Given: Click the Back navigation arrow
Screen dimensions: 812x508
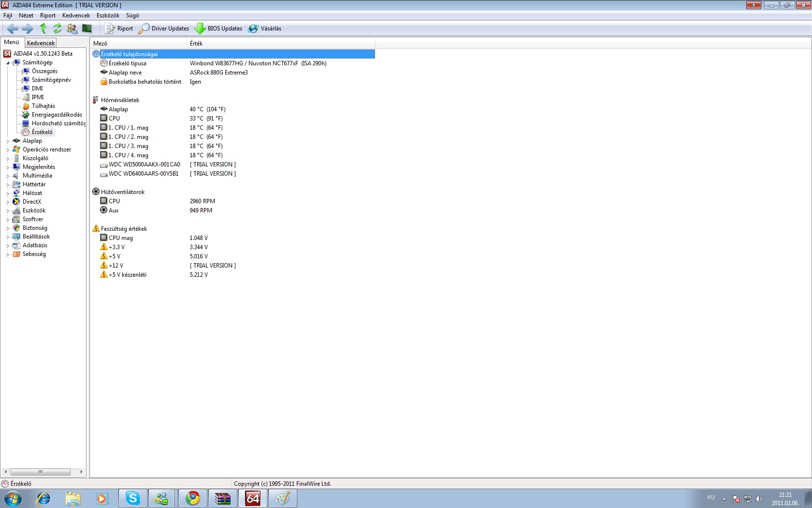Looking at the screenshot, I should 13,29.
